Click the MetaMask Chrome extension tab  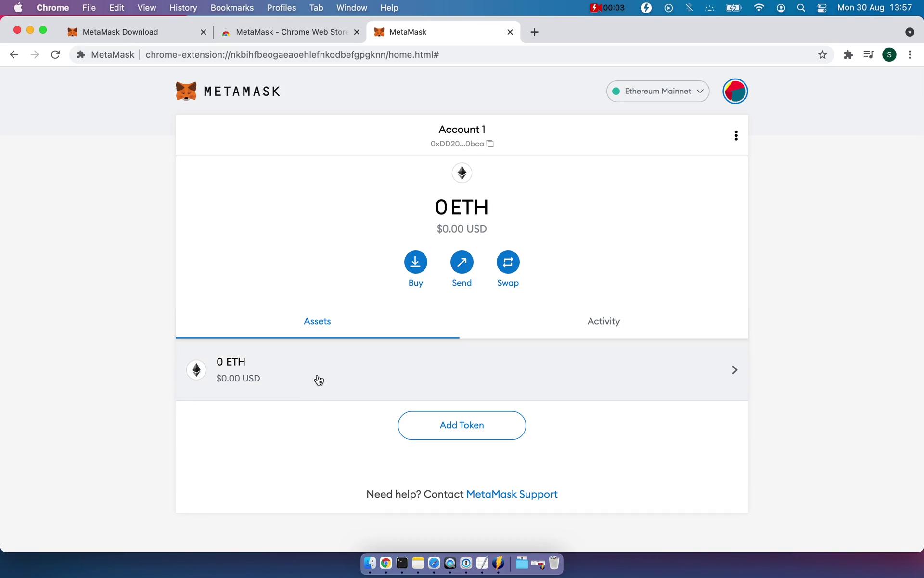[x=442, y=31]
